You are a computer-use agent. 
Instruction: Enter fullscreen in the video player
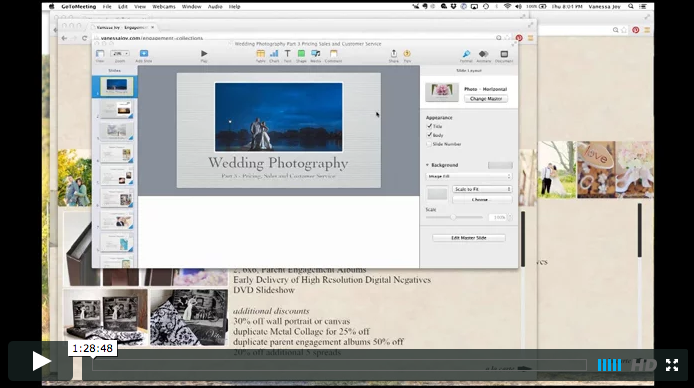point(672,365)
